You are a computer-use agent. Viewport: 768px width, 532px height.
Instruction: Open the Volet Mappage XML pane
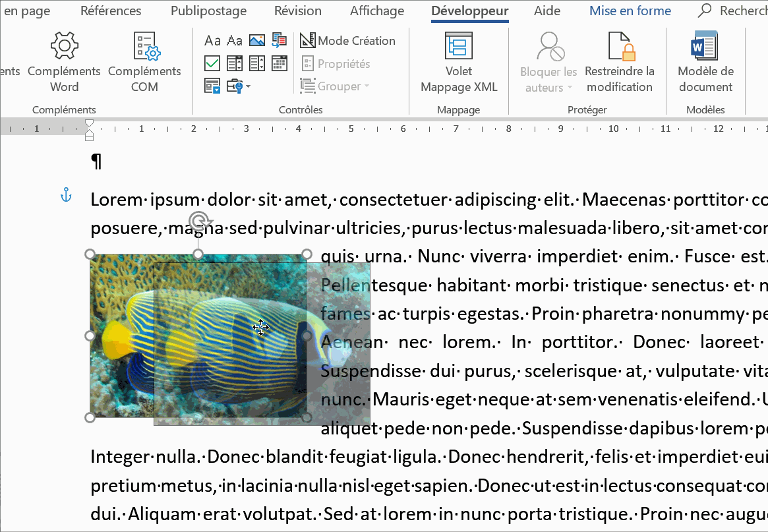[x=459, y=63]
